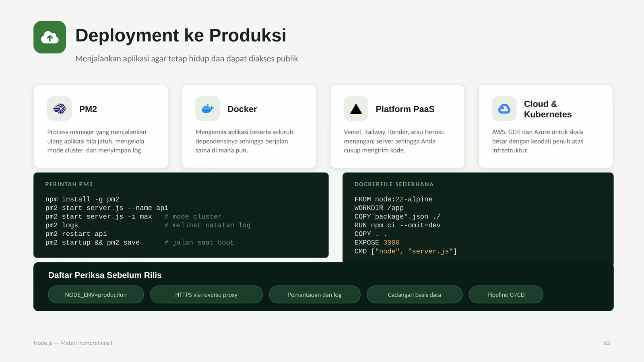644x362 pixels.
Task: Click the comment # jalan saat boot
Action: [199, 243]
